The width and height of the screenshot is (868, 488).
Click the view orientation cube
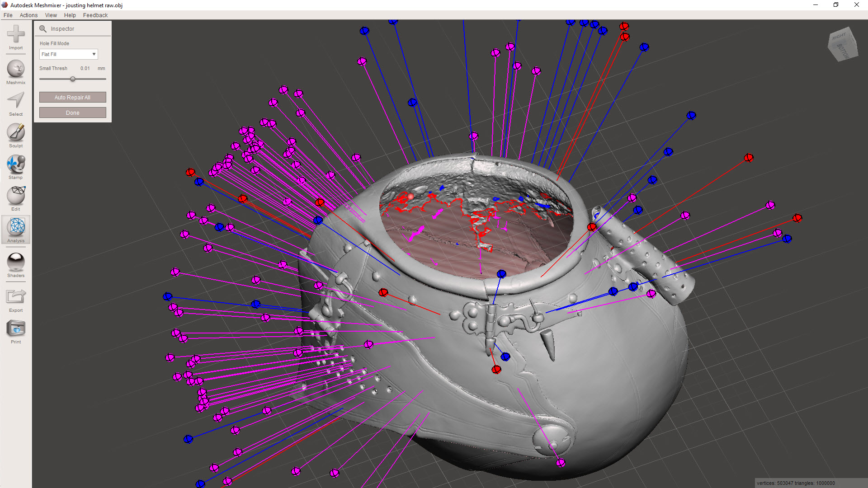click(842, 45)
